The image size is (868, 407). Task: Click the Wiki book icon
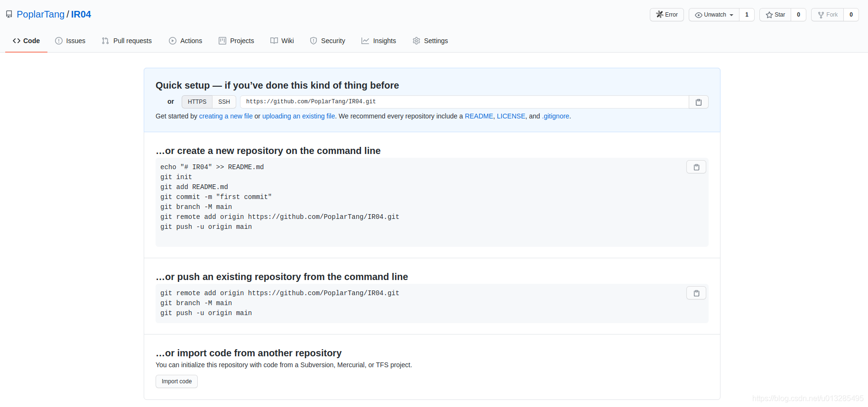coord(274,41)
